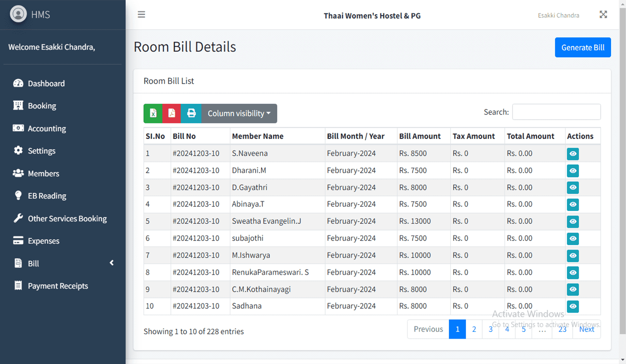The width and height of the screenshot is (626, 364).
Task: Go to the Expenses page
Action: click(43, 241)
